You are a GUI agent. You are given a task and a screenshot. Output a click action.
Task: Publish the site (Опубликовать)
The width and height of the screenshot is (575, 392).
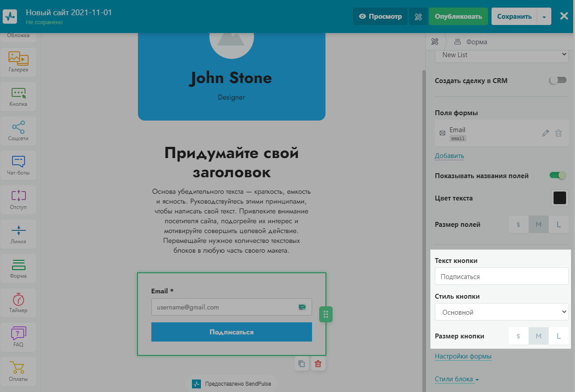[459, 17]
